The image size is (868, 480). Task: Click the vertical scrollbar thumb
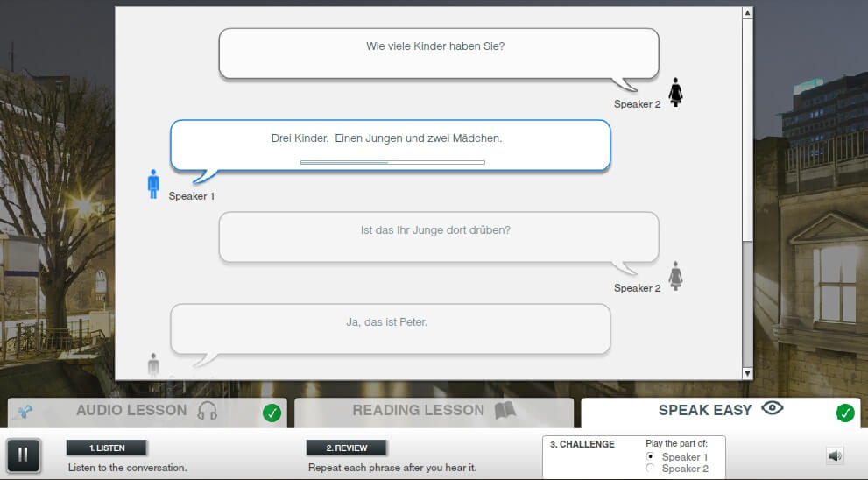pyautogui.click(x=747, y=131)
